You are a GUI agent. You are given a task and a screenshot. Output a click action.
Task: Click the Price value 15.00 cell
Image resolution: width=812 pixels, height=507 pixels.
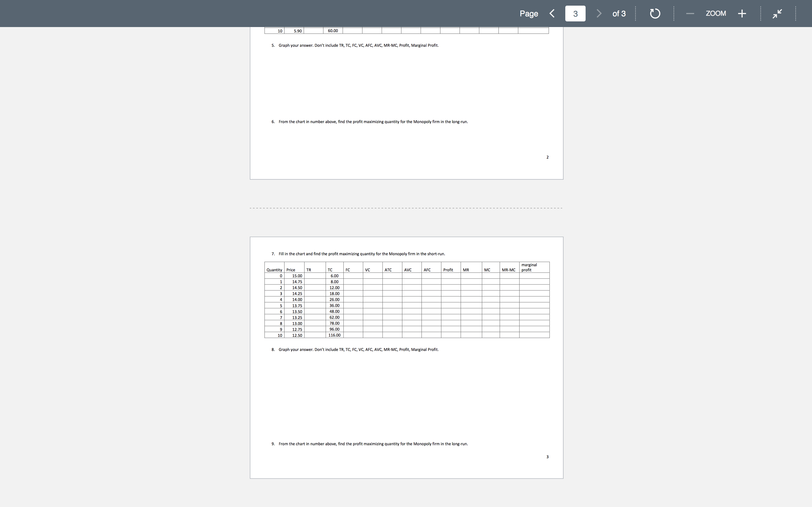tap(297, 276)
